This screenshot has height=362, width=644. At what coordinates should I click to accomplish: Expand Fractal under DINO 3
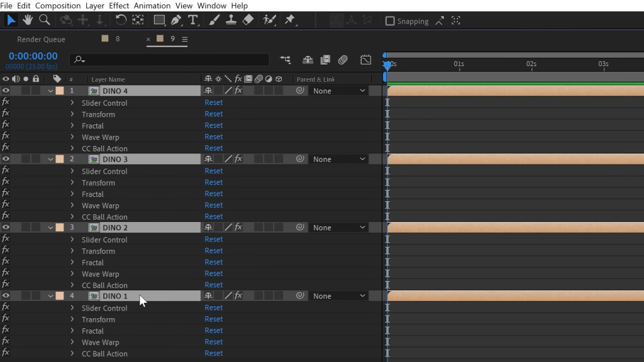coord(72,194)
